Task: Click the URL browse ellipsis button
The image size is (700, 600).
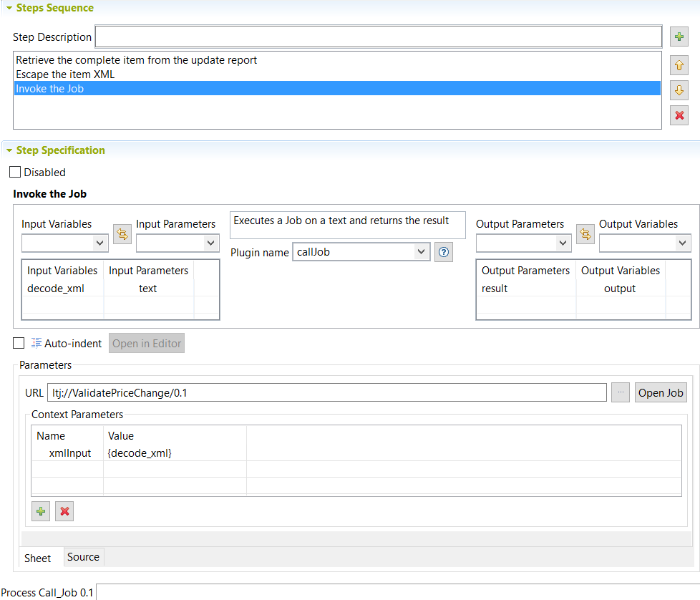Action: coord(621,392)
